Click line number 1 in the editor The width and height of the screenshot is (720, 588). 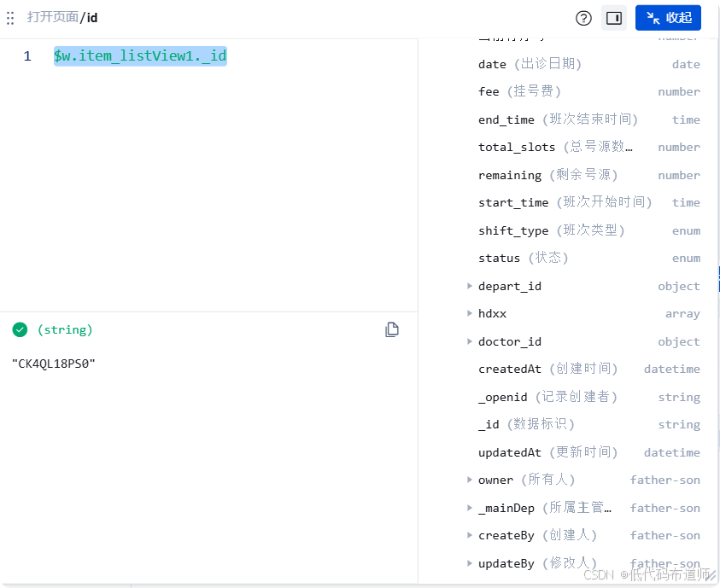27,56
